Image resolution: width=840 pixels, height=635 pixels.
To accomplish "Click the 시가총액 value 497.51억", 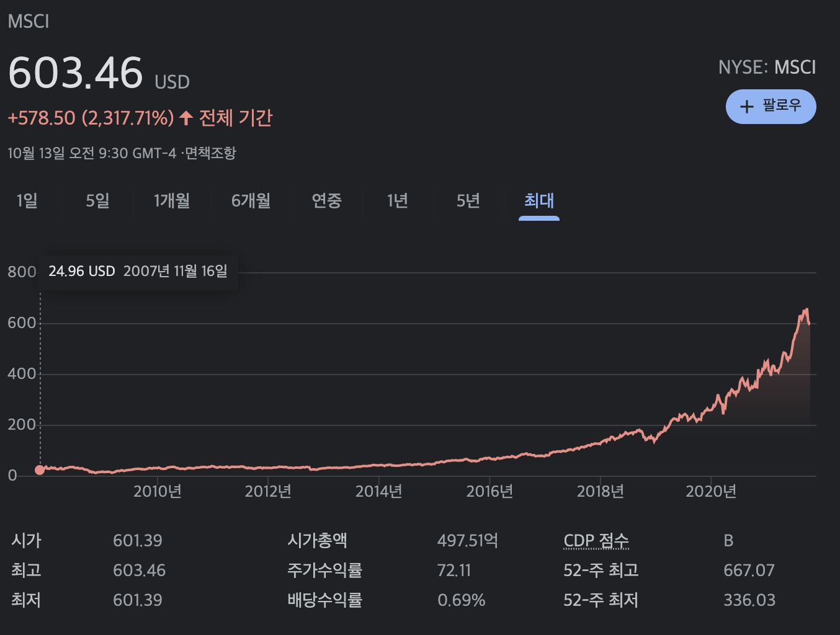I will [x=468, y=541].
